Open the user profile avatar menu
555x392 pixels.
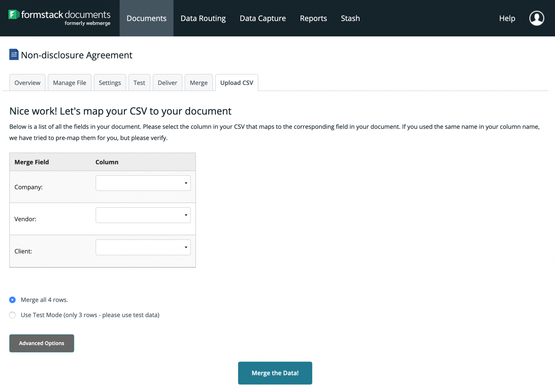tap(536, 18)
